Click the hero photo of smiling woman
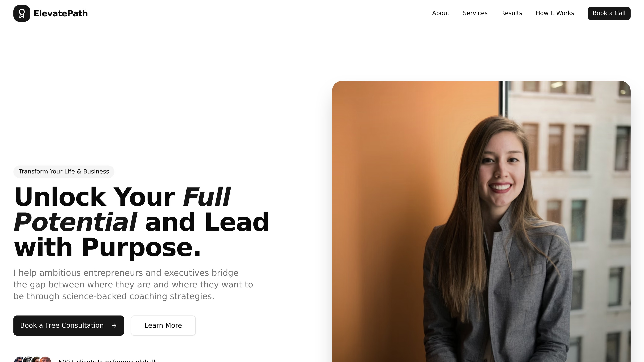The image size is (644, 362). (x=481, y=221)
